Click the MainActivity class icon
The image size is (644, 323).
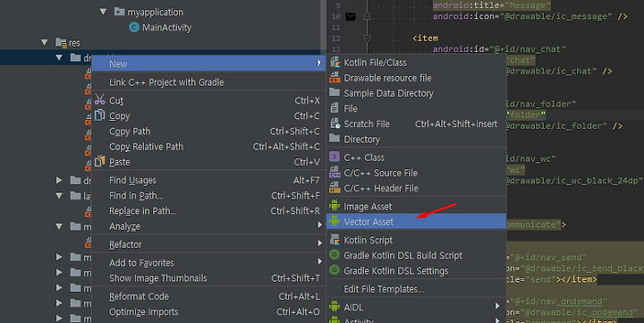[x=134, y=28]
